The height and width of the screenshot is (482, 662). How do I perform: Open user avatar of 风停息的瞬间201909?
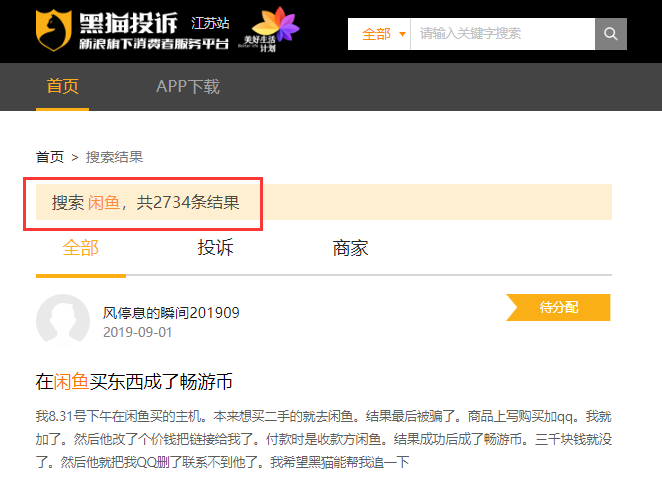click(x=63, y=321)
